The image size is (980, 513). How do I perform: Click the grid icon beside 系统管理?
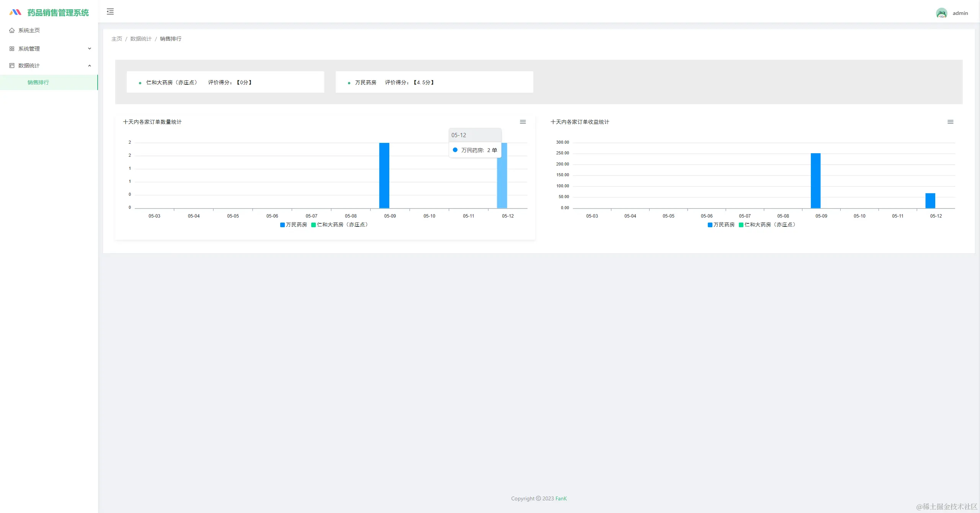[x=12, y=49]
